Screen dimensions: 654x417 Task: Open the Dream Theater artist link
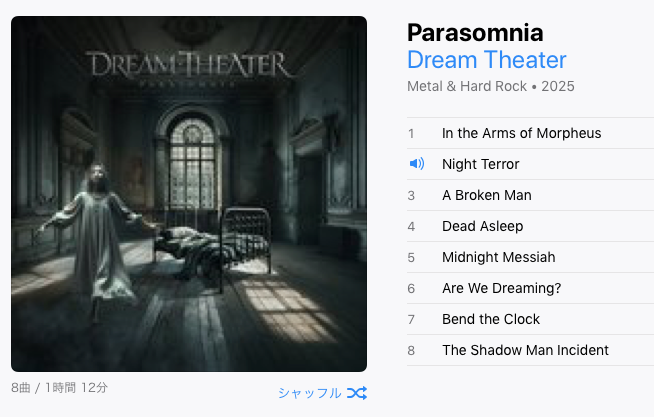point(487,60)
